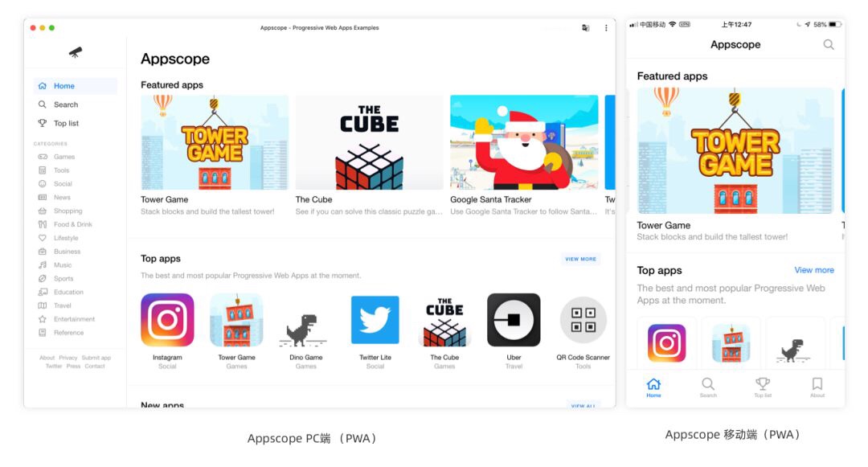Choose the Music category in sidebar

pos(62,265)
